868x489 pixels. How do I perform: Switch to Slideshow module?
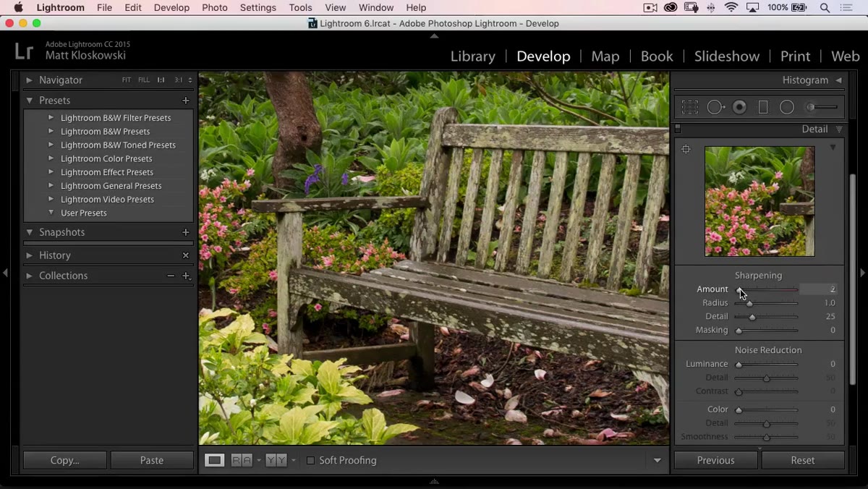coord(727,56)
